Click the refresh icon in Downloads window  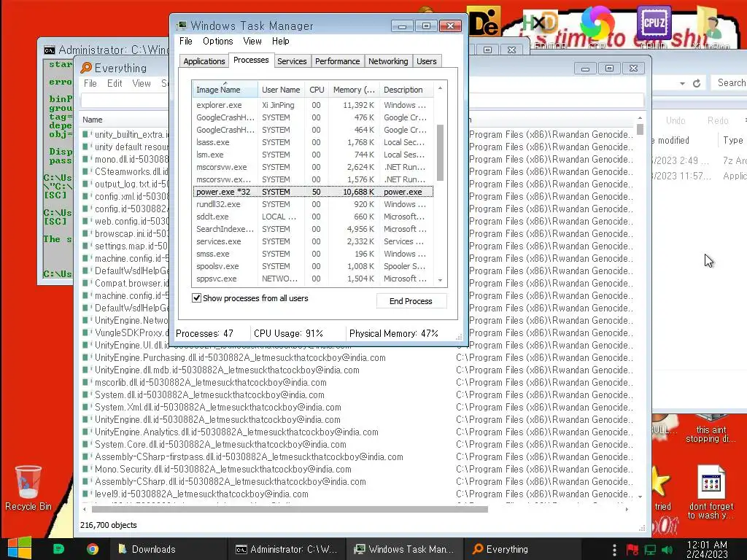coord(697,83)
